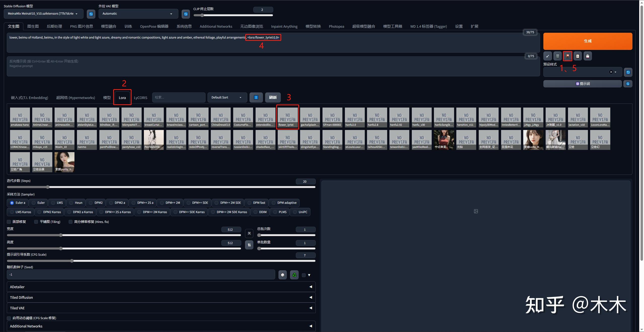Enable the Hires. fix checkbox
644x332 pixels.
tap(71, 222)
